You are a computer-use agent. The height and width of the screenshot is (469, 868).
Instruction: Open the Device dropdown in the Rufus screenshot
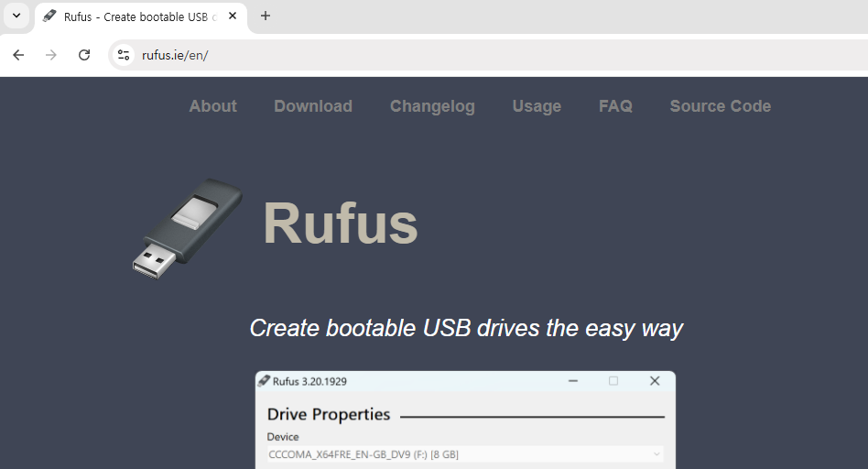465,454
